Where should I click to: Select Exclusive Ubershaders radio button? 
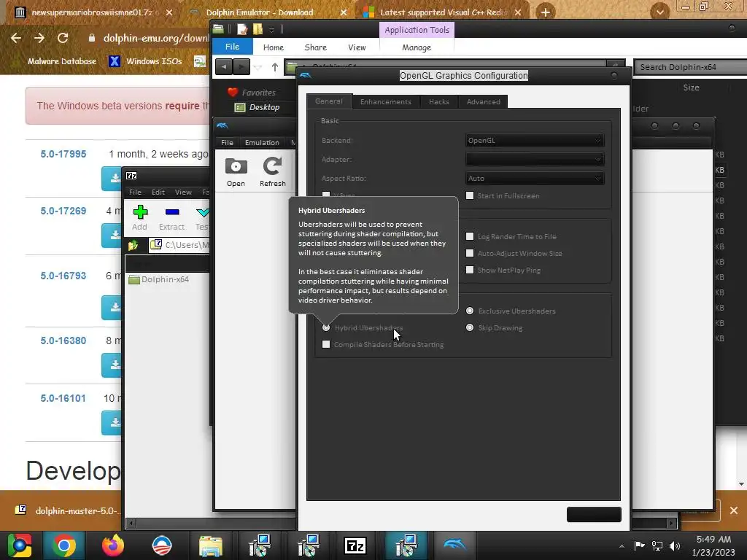tap(470, 311)
